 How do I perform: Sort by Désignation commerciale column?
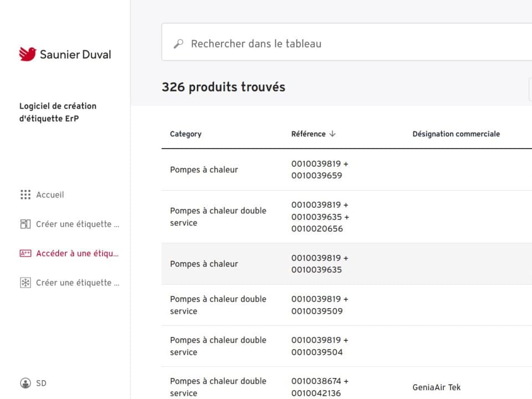(456, 134)
